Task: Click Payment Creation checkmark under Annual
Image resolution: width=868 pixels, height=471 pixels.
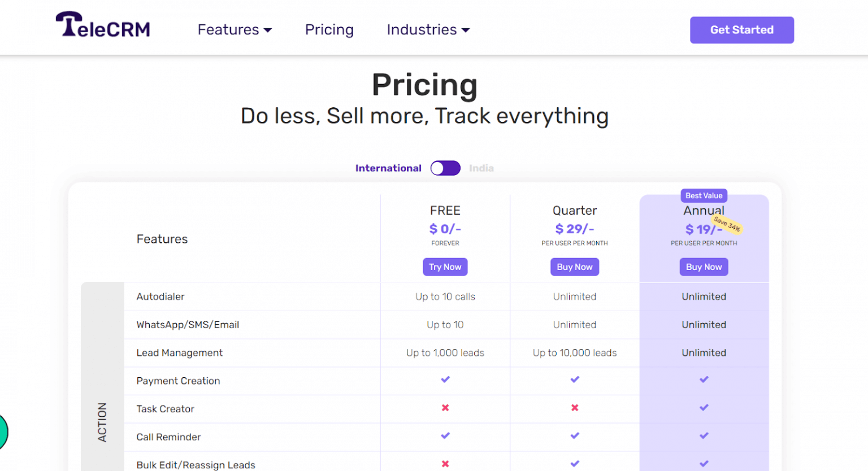Action: pos(704,380)
